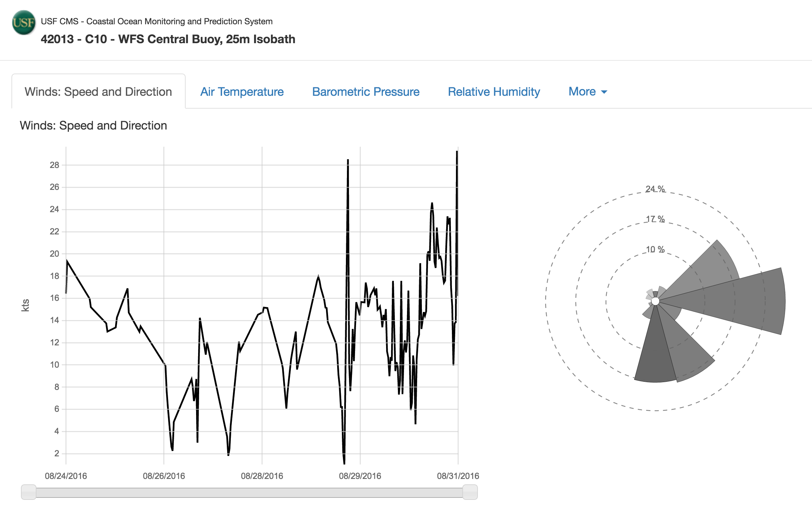Click the 28 y-axis value label
The height and width of the screenshot is (512, 812).
point(54,165)
